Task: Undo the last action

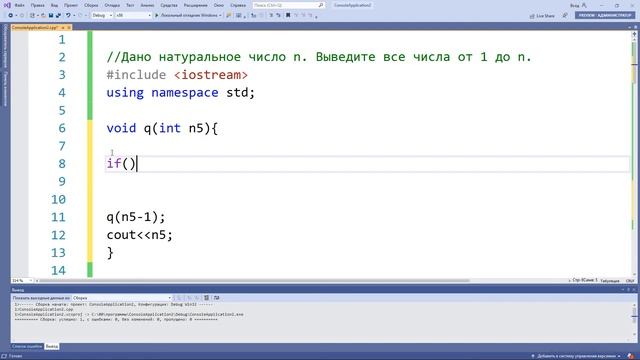Action: click(68, 16)
